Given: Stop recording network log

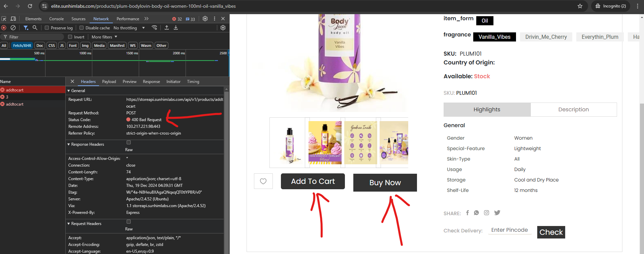Looking at the screenshot, I should (x=4, y=28).
